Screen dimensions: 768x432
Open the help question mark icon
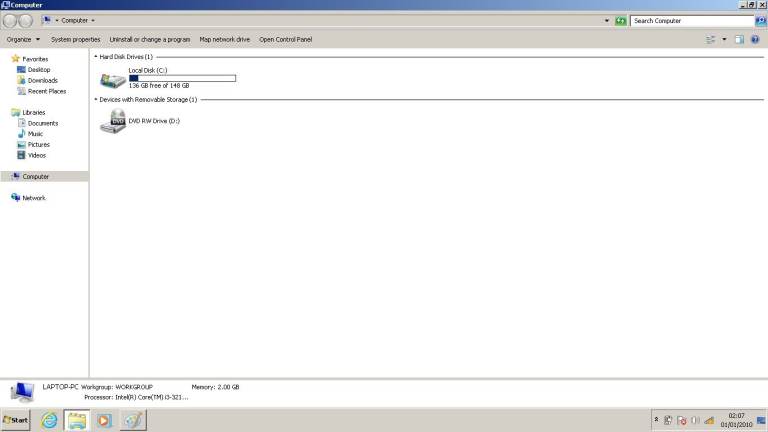pos(755,39)
